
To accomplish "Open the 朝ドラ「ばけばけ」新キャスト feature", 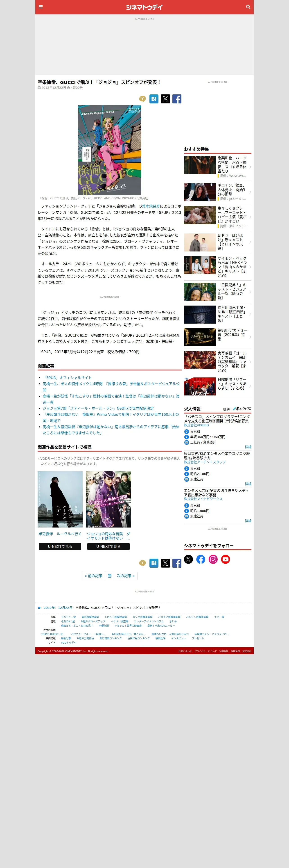I will click(217, 242).
